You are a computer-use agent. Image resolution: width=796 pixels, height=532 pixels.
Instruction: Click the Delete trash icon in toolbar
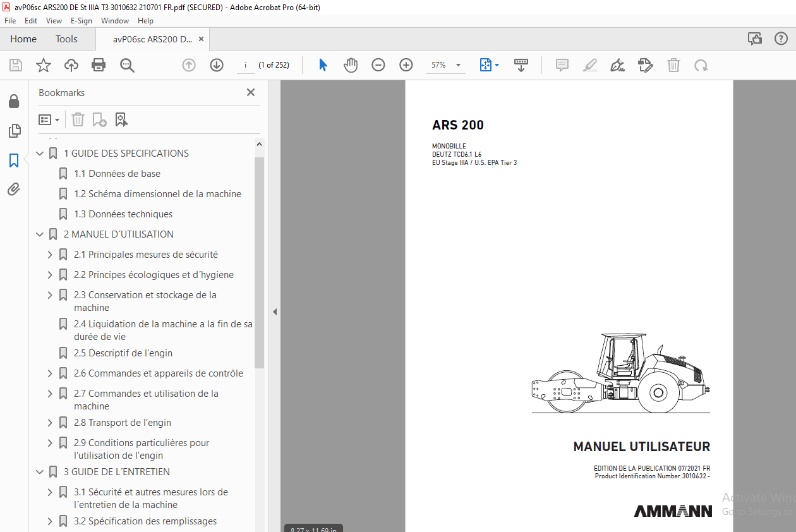[x=674, y=65]
